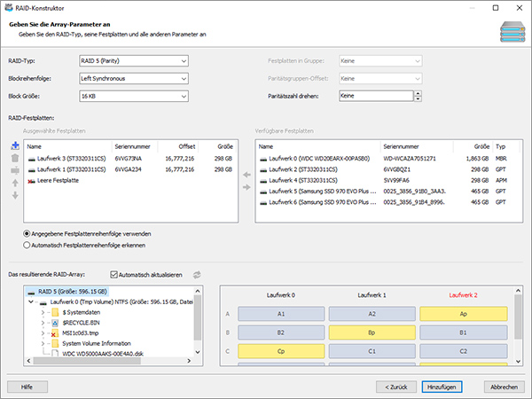This screenshot has height=399, width=532.
Task: Increase Paritätszahl drehen with up stepper
Action: click(x=418, y=93)
